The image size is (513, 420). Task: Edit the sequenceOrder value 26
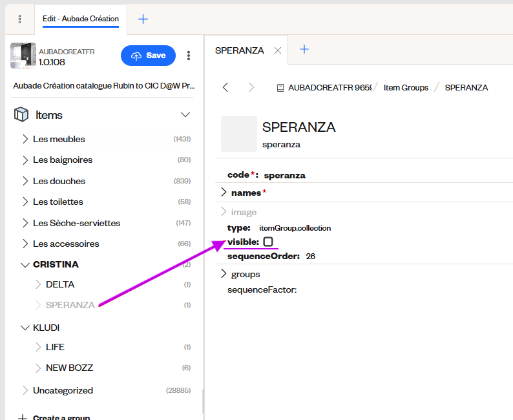[x=311, y=256]
